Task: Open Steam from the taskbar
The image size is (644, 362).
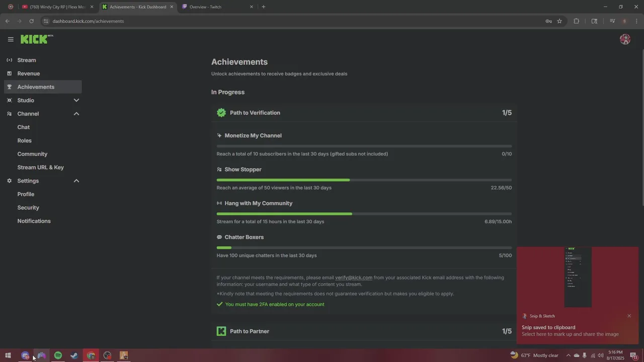Action: (74, 355)
